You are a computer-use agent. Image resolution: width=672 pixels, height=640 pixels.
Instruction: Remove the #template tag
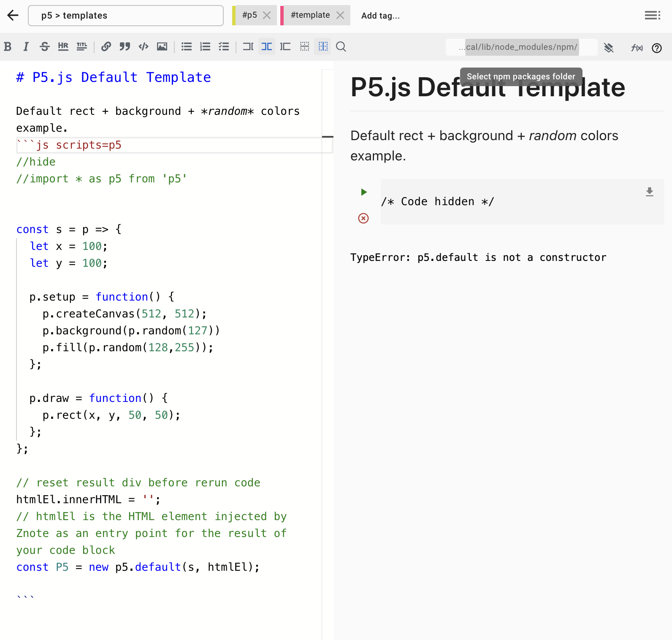[x=340, y=15]
